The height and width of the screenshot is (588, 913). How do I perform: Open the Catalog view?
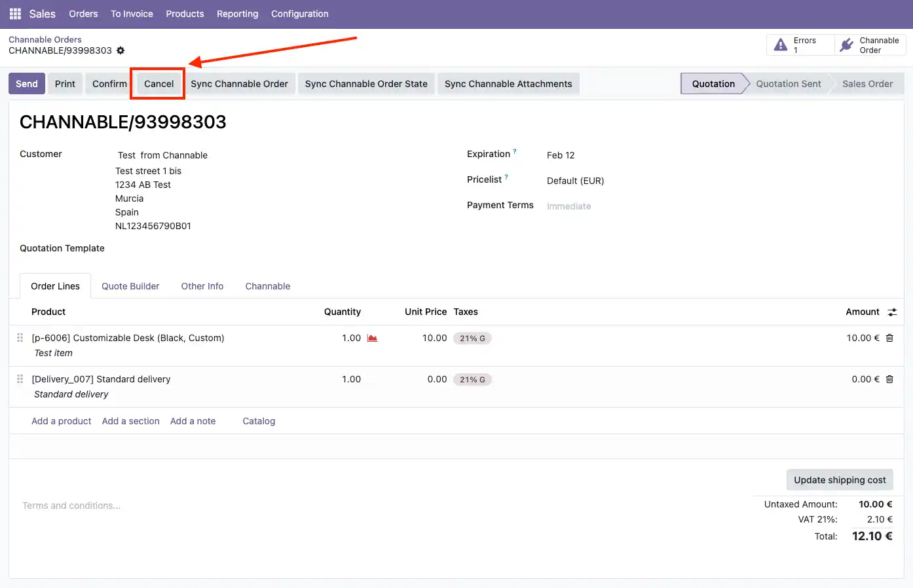[258, 421]
